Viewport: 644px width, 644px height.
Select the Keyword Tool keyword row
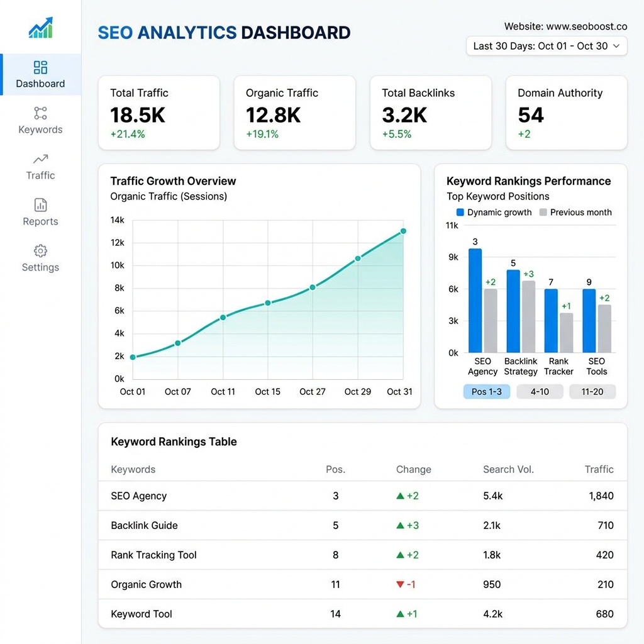click(x=363, y=614)
